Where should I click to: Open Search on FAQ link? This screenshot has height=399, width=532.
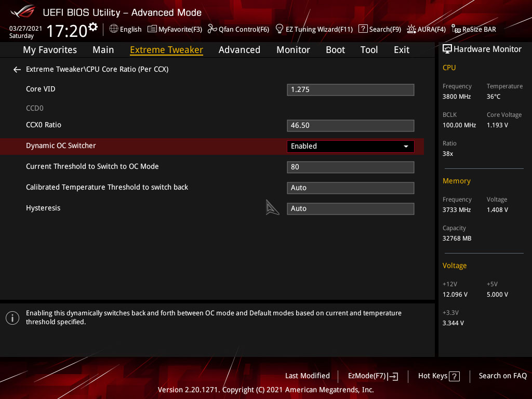click(x=502, y=376)
